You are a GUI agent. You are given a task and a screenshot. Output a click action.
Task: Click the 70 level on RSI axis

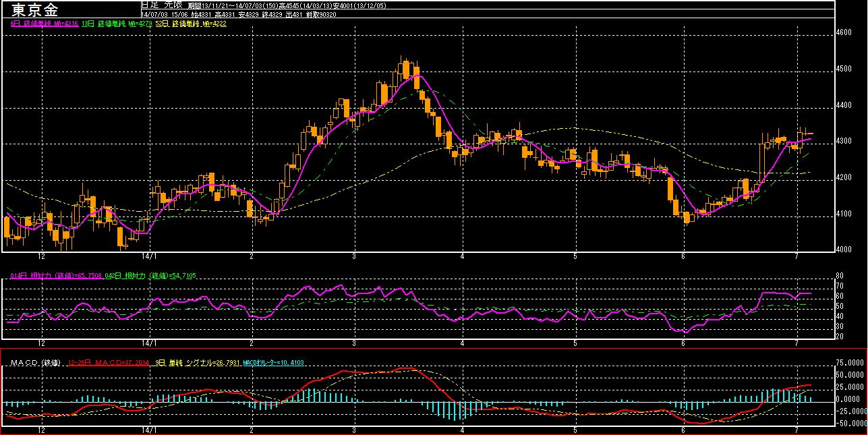pyautogui.click(x=840, y=286)
